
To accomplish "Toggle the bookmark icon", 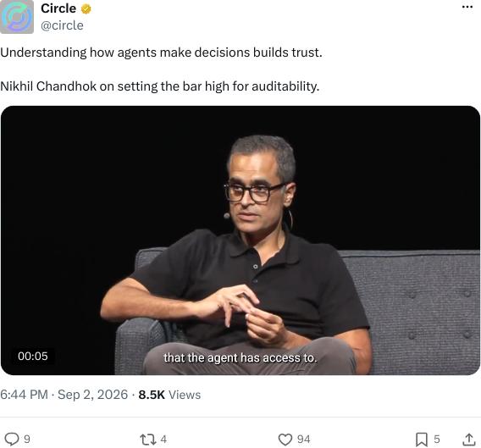I will [422, 440].
